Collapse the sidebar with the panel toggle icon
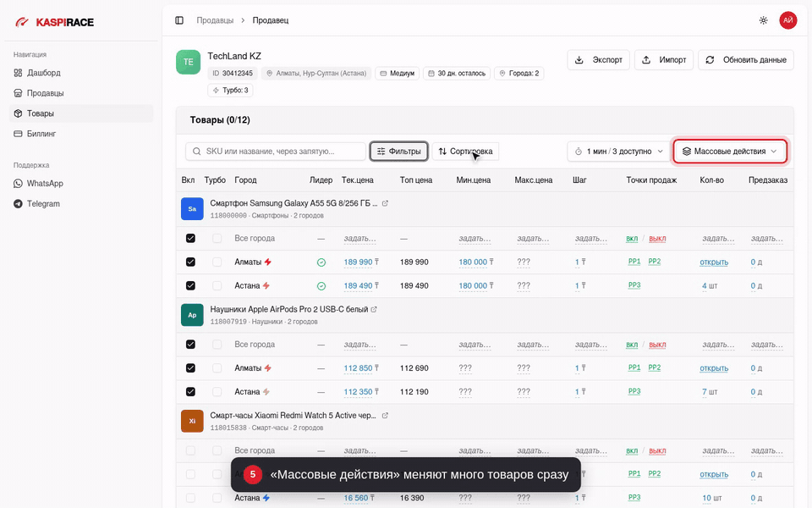The image size is (812, 508). [x=179, y=20]
